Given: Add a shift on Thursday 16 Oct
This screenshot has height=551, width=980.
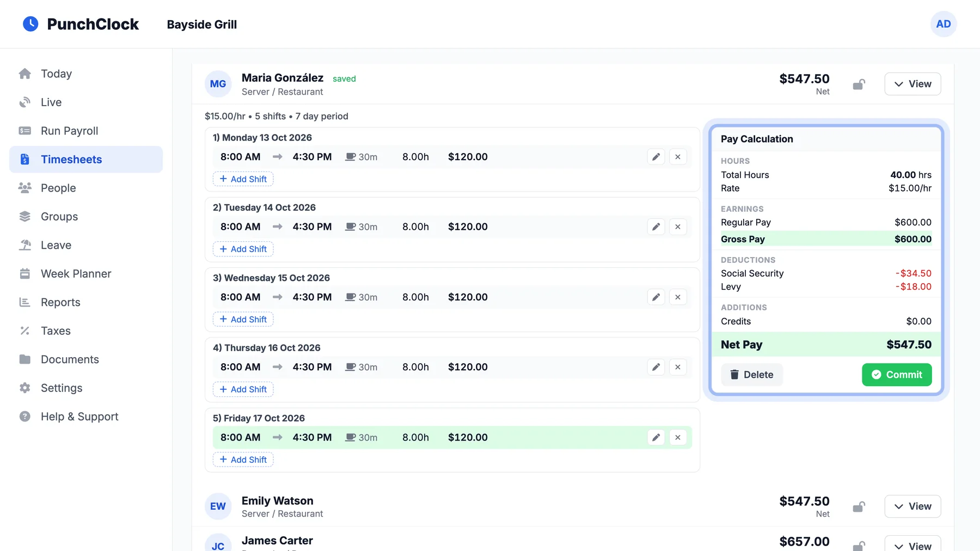Looking at the screenshot, I should [x=243, y=389].
